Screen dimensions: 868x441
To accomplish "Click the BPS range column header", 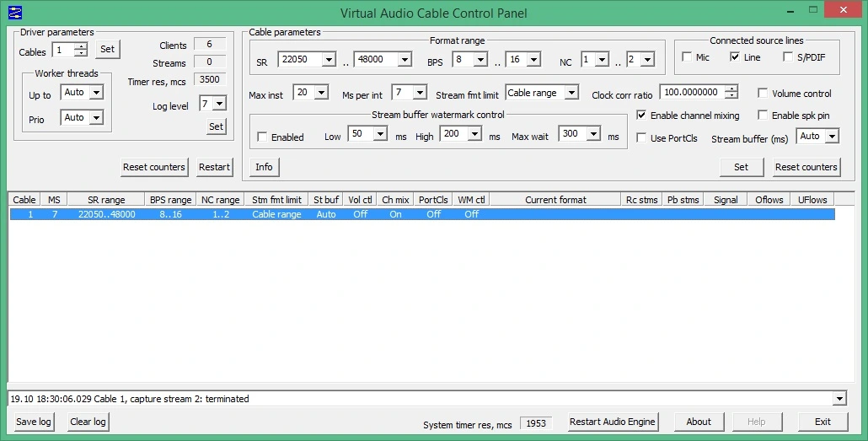I will 170,200.
